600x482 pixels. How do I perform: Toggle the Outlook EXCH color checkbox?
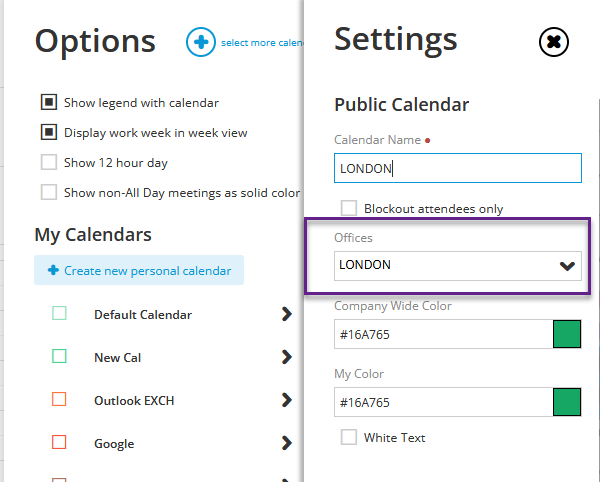(59, 399)
